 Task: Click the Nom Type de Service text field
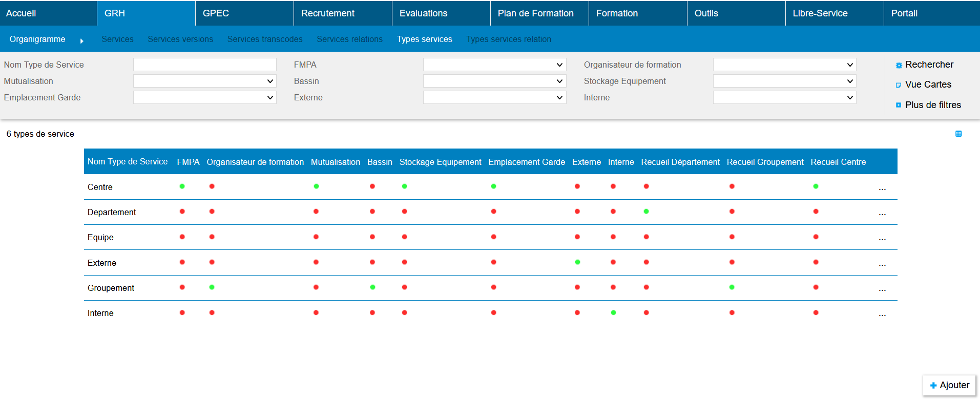coord(204,65)
